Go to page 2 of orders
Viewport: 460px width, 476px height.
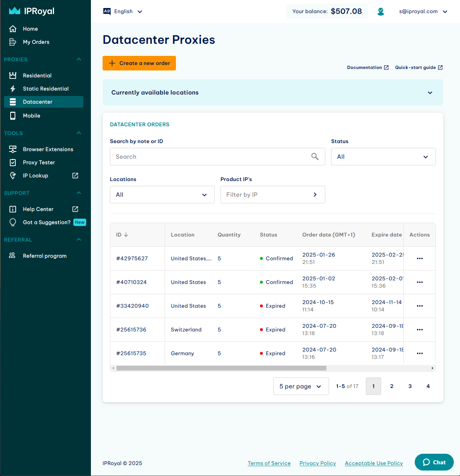point(392,386)
